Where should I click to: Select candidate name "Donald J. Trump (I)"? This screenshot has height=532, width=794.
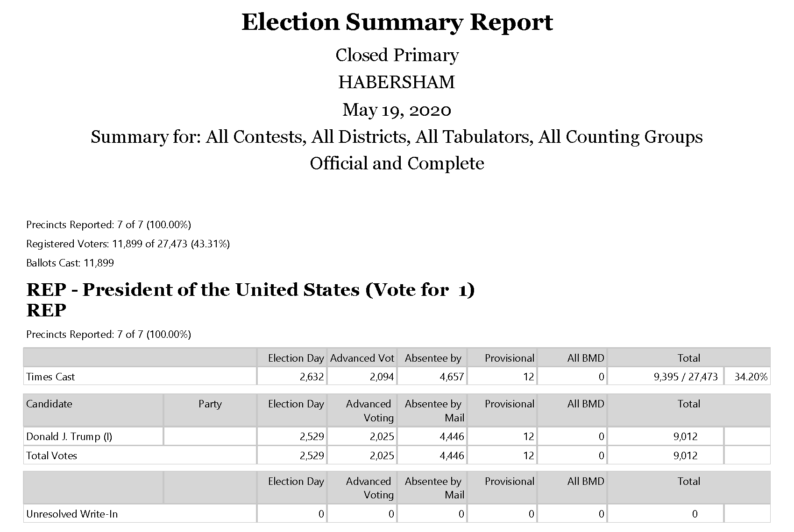point(69,437)
